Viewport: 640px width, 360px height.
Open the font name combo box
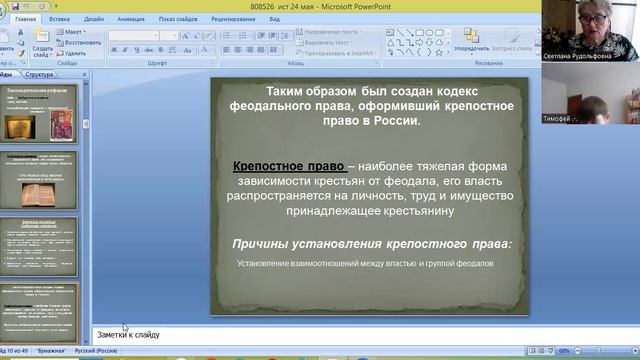click(133, 36)
